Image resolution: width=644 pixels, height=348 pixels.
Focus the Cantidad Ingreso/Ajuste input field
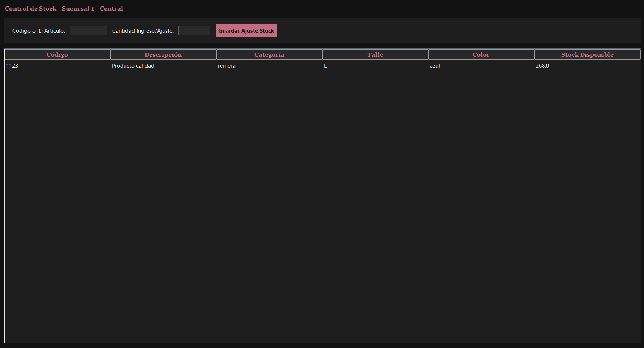[x=194, y=30]
